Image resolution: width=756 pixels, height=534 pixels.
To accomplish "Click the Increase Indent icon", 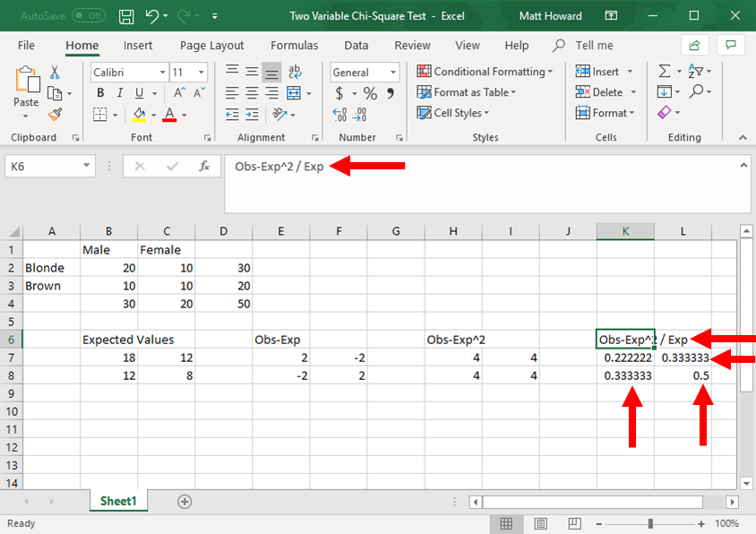I will click(x=252, y=115).
